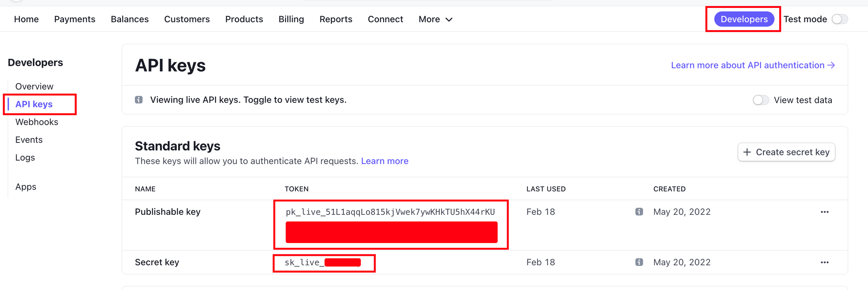Image resolution: width=868 pixels, height=290 pixels.
Task: Open three-dot menu for Secret key
Action: click(824, 263)
